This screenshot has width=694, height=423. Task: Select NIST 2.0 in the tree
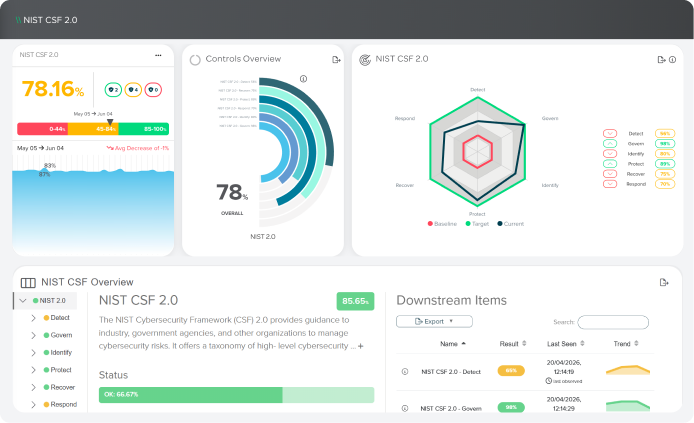pyautogui.click(x=52, y=301)
